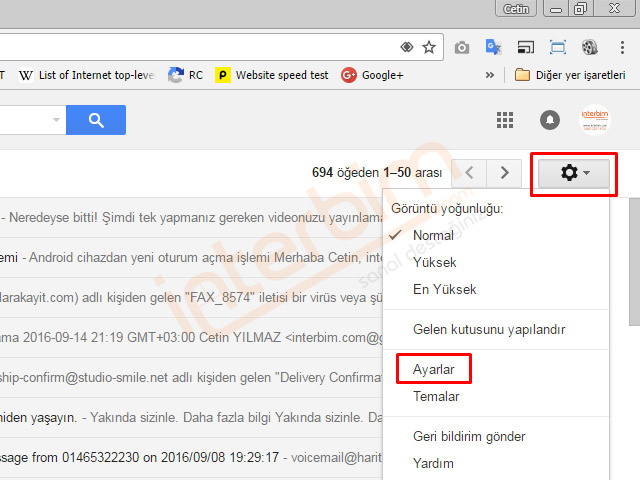Click the cast screen extension icon
Image resolution: width=640 pixels, height=480 pixels.
(x=525, y=47)
